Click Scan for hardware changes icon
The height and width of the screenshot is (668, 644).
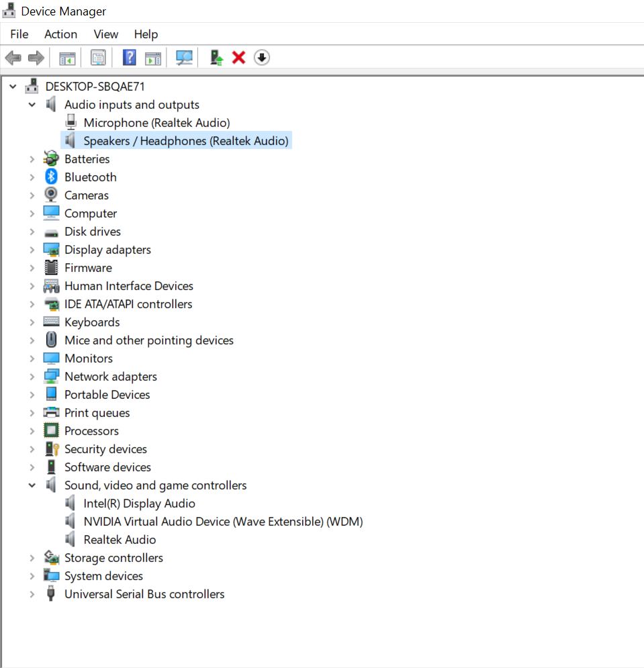click(184, 58)
